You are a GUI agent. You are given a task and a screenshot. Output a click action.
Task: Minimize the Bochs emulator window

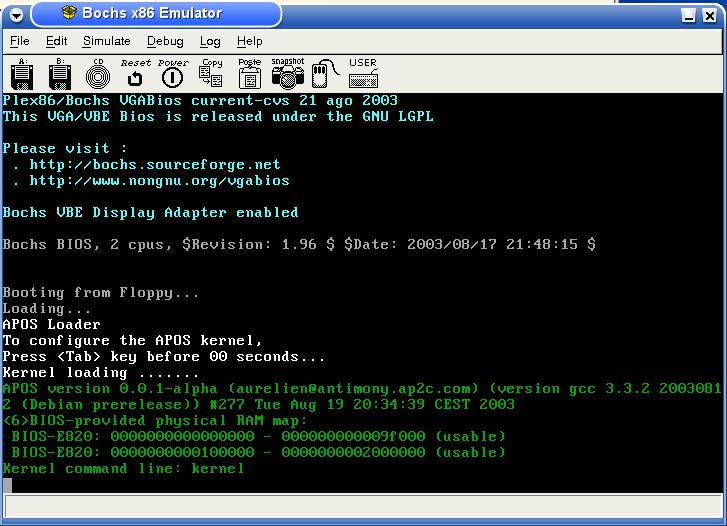pyautogui.click(x=689, y=16)
